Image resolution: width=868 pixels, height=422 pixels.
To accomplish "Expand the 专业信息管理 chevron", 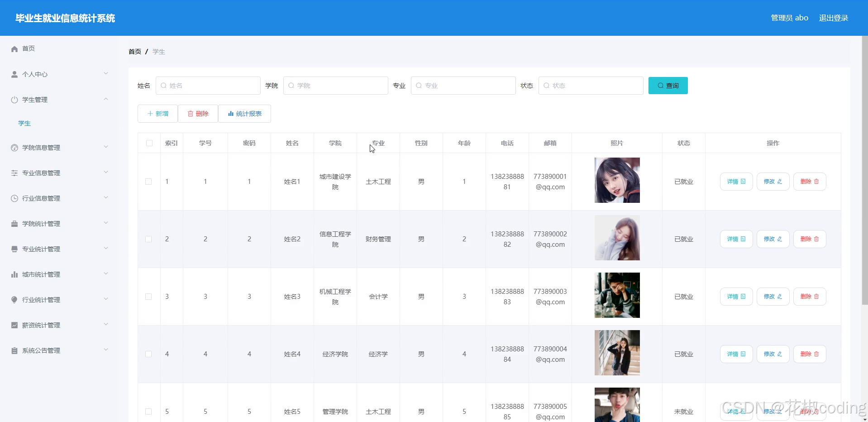I will tap(106, 172).
